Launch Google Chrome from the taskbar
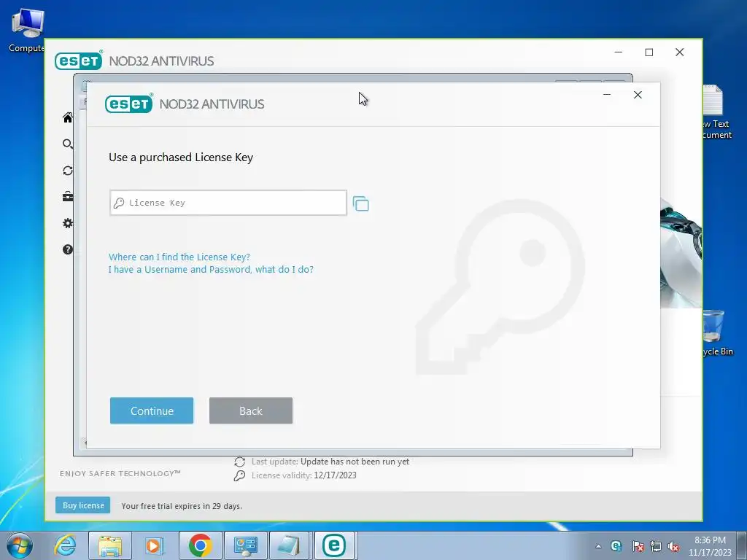The height and width of the screenshot is (560, 747). pyautogui.click(x=200, y=545)
